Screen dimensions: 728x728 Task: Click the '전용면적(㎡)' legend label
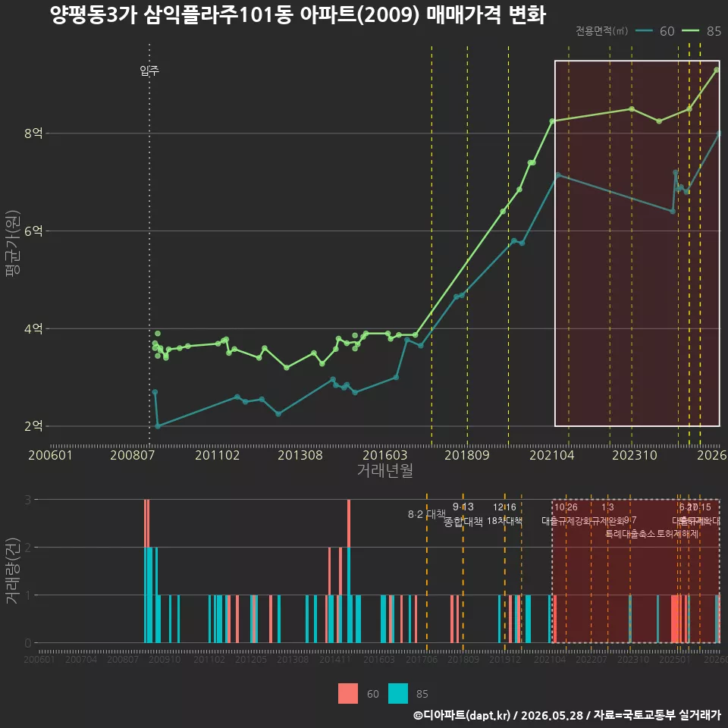pos(601,31)
